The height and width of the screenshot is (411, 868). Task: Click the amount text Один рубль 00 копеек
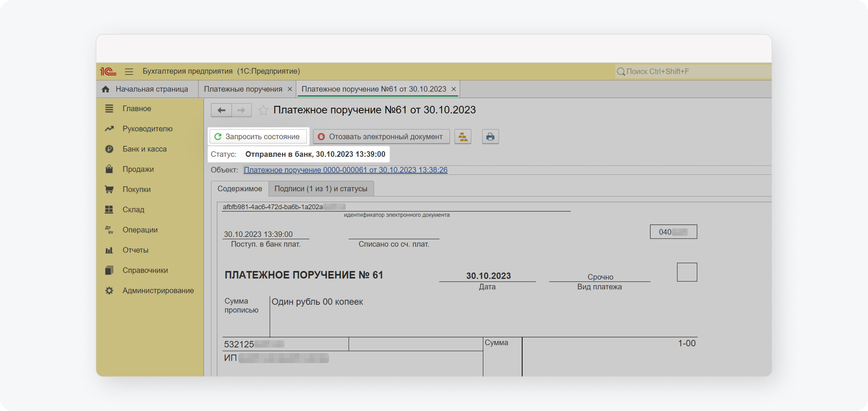click(x=317, y=302)
